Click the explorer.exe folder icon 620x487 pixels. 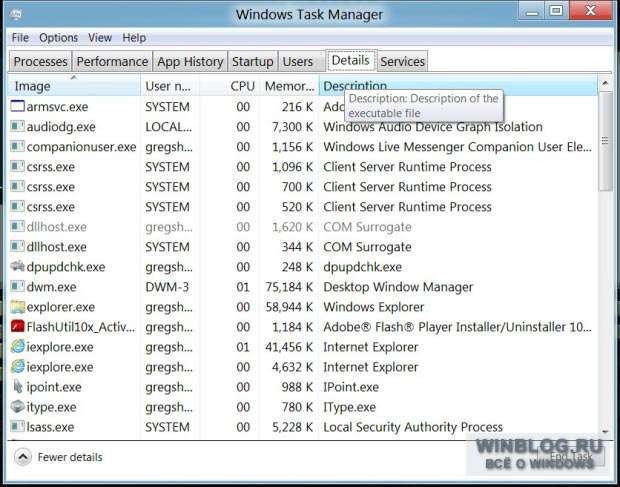coord(17,307)
